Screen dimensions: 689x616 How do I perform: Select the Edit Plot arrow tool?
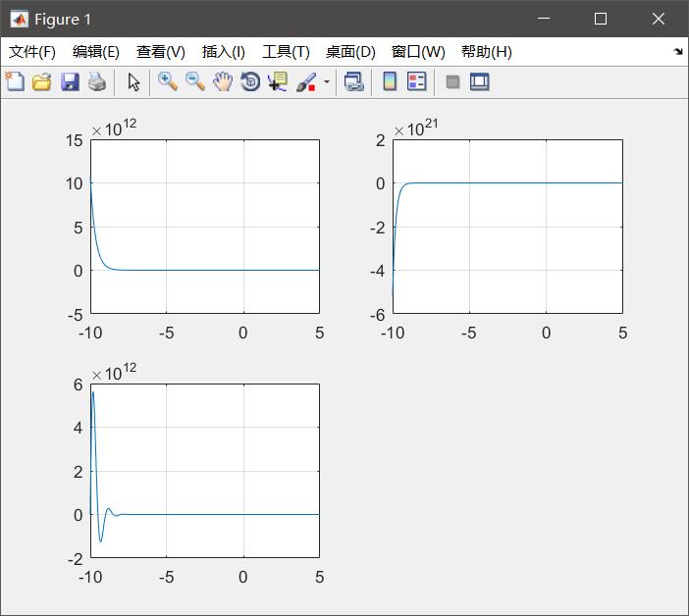pyautogui.click(x=133, y=82)
